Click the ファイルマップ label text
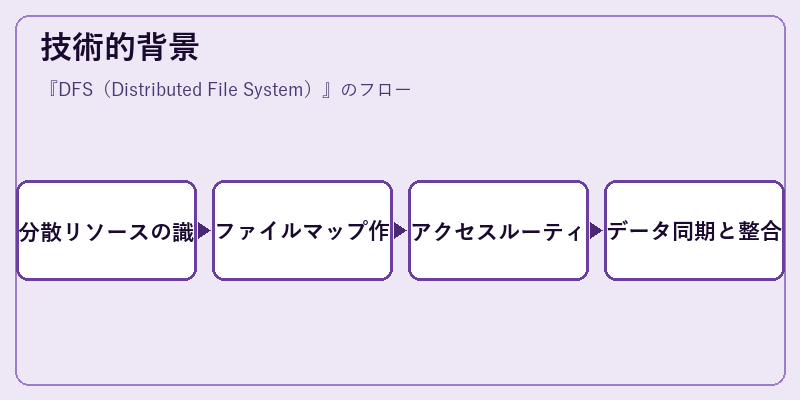 [x=290, y=232]
